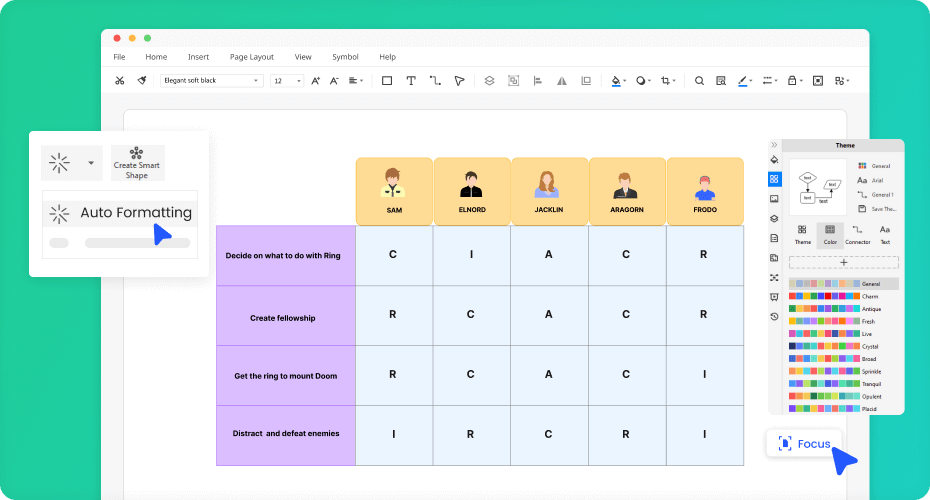Click the 'Create fellowship' row label
This screenshot has width=930, height=500.
pos(282,318)
